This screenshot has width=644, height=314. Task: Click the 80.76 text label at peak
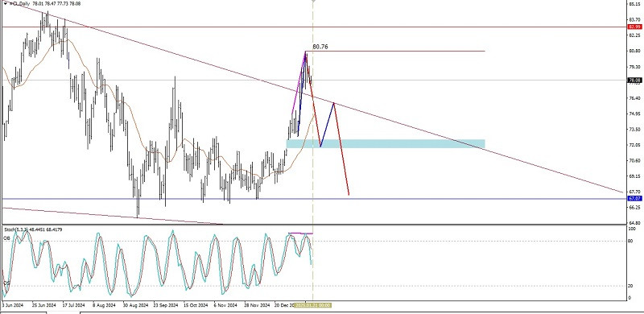click(x=320, y=47)
